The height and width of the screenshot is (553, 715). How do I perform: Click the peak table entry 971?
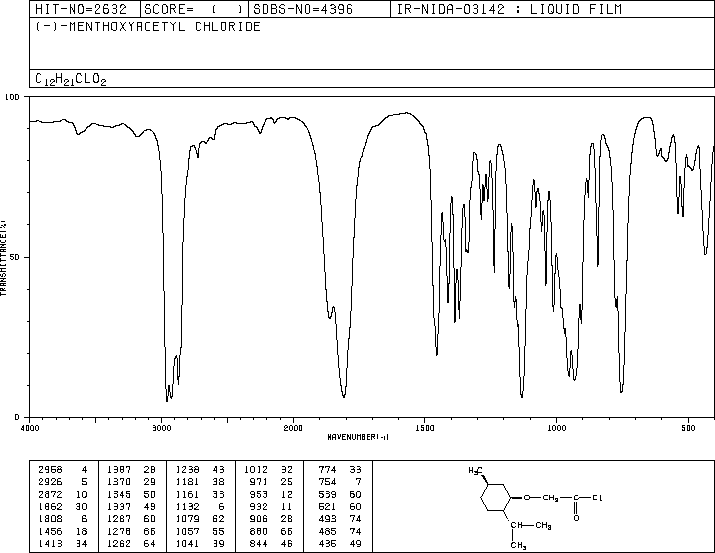click(259, 481)
